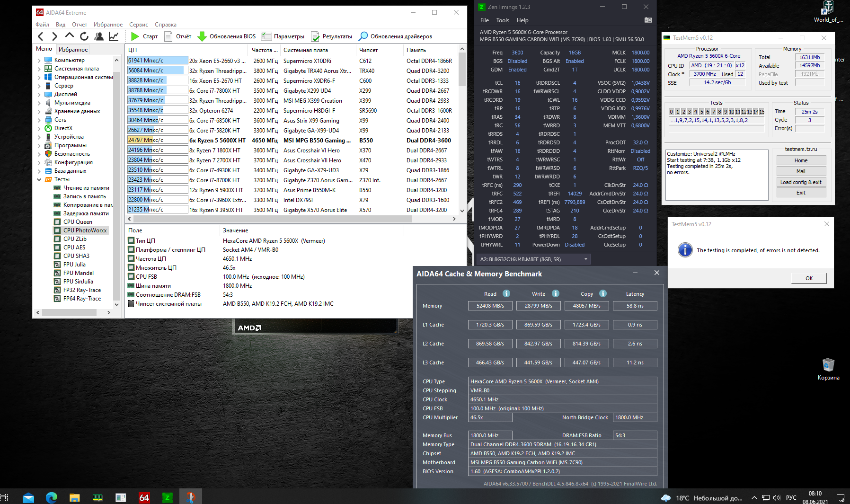Image resolution: width=850 pixels, height=504 pixels.
Task: Click the results list horizontal scrollbar
Action: click(273, 219)
